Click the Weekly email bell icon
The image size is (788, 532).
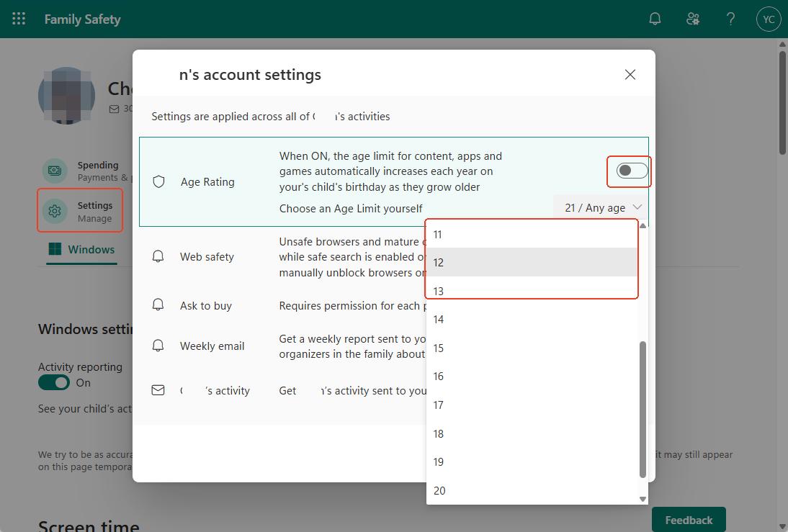[x=158, y=346]
